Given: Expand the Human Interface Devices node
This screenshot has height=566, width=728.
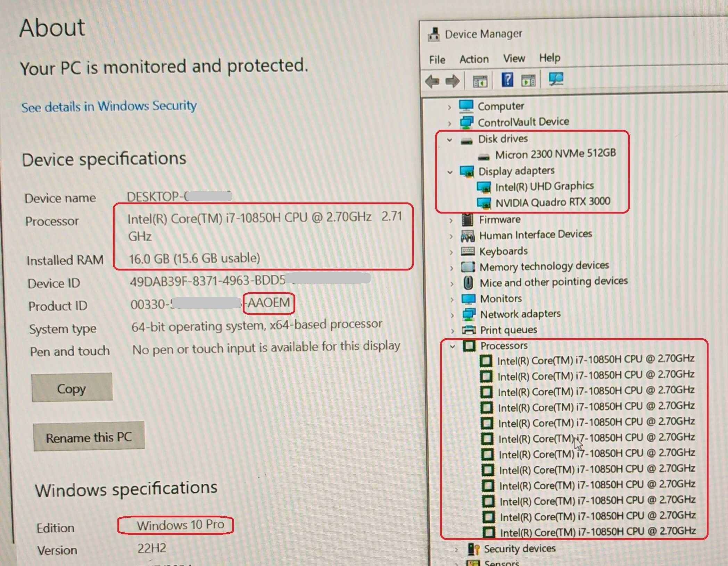Looking at the screenshot, I should [451, 236].
